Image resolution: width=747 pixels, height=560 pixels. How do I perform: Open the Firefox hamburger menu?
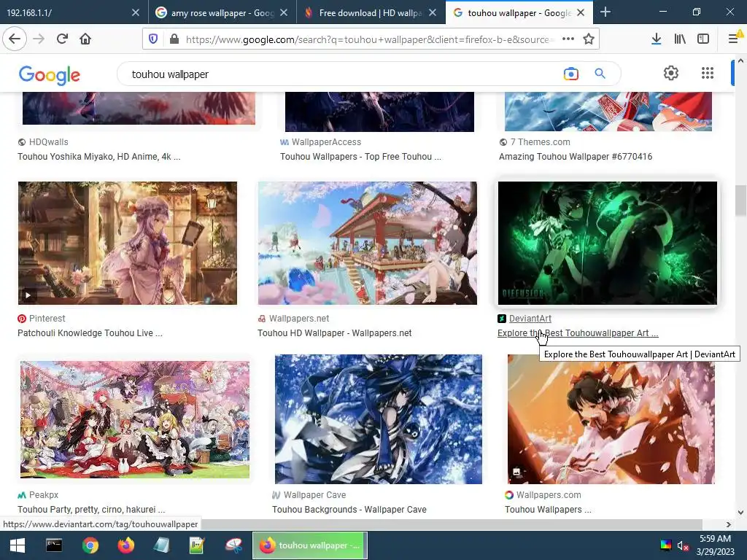(x=735, y=38)
